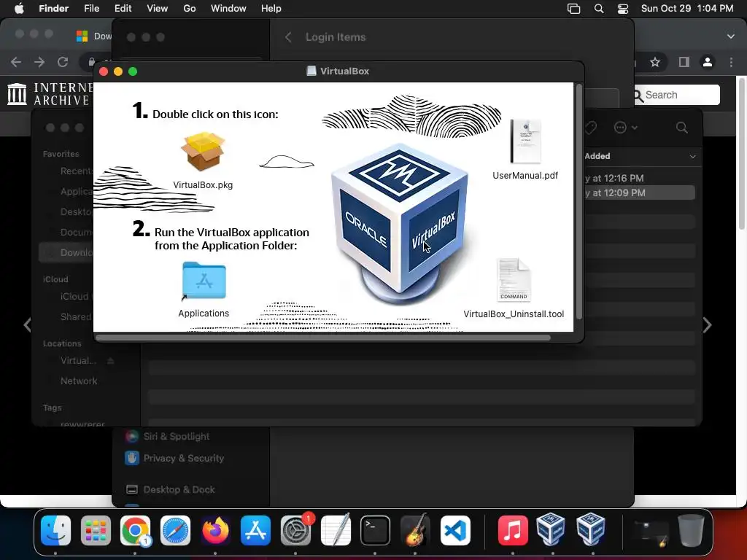Screen dimensions: 747x560
Task: Open Launchpad from the Dock
Action: (96, 530)
